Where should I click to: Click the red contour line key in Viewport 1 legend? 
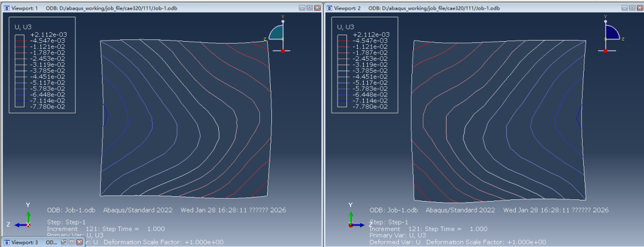pyautogui.click(x=20, y=41)
